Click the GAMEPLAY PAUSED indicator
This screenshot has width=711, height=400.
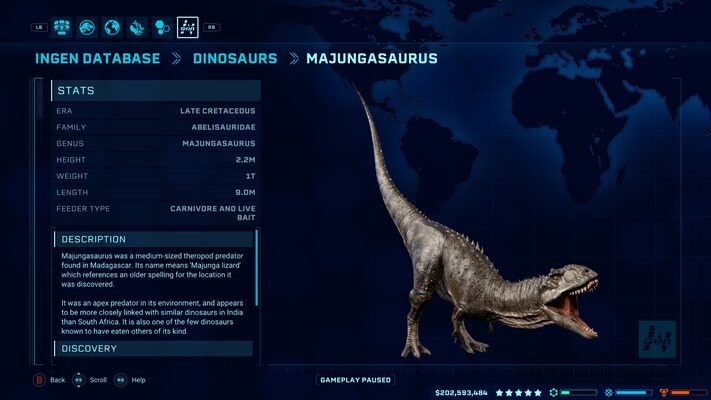coord(356,380)
